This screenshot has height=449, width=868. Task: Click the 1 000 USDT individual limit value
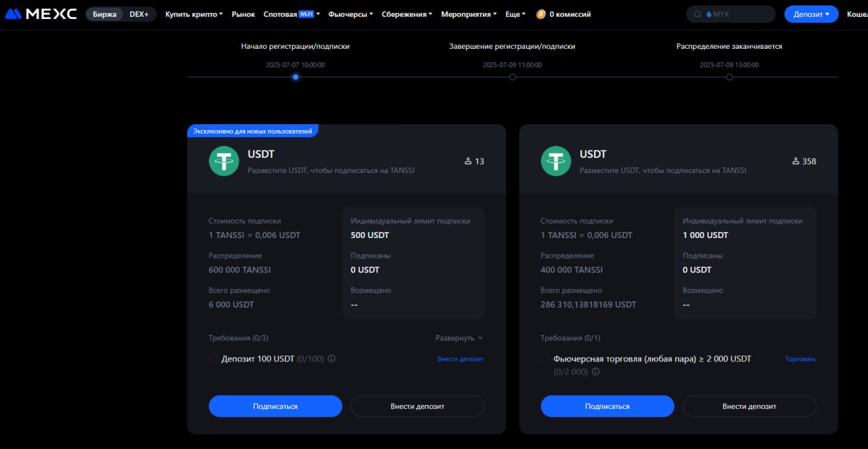click(x=705, y=235)
